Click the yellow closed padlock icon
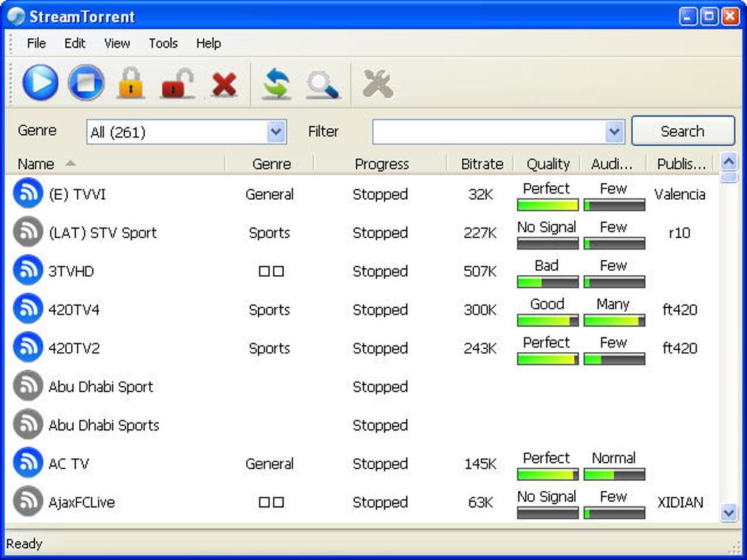 click(x=131, y=83)
